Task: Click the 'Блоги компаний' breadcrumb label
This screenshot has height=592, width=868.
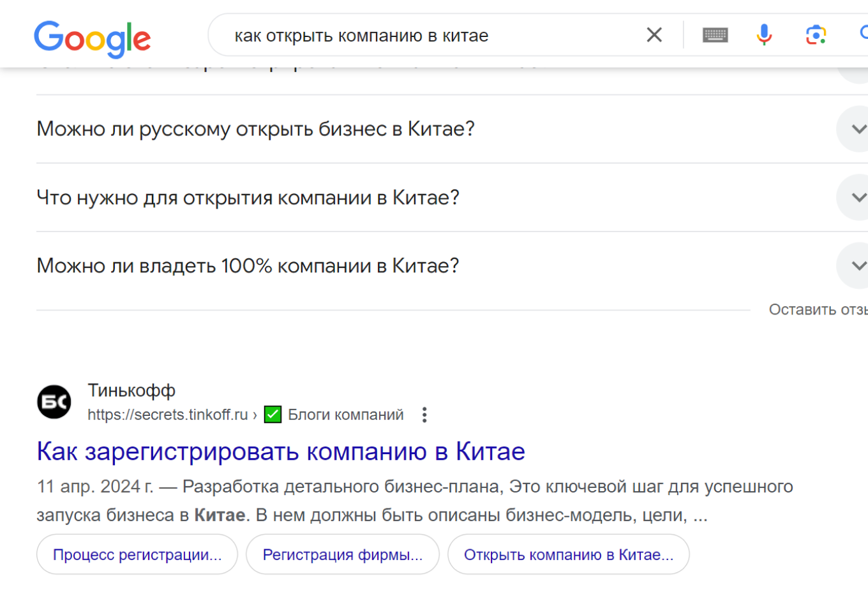Action: (x=345, y=415)
